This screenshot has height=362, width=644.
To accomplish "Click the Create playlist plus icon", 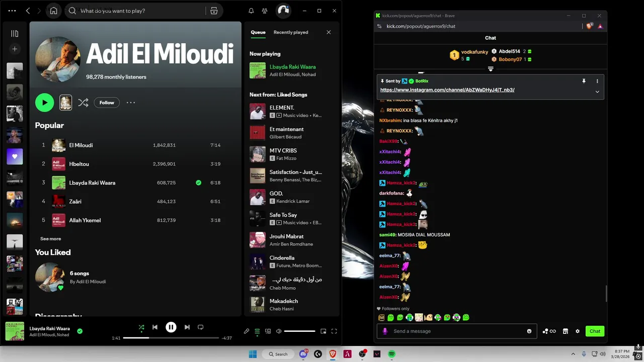I will [x=15, y=49].
